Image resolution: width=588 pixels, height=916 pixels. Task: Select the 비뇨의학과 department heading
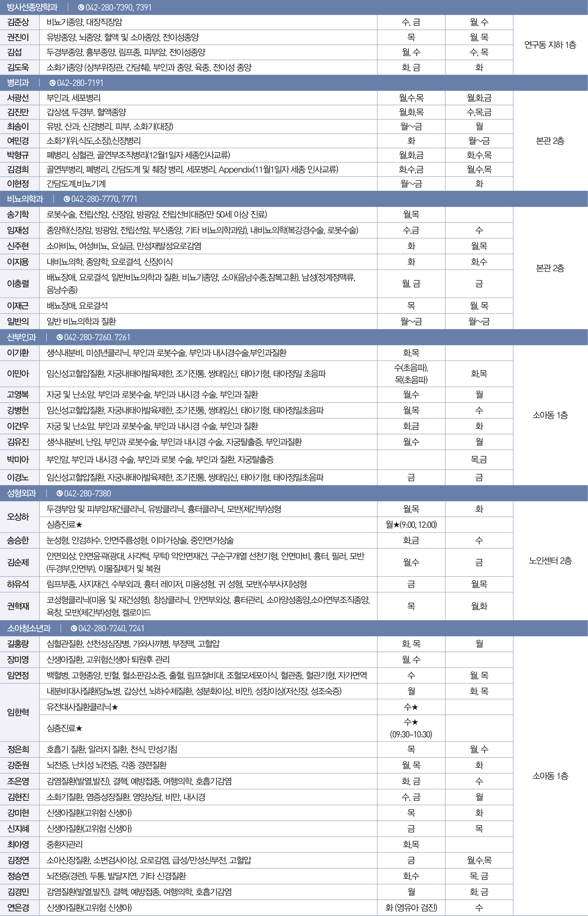(25, 199)
